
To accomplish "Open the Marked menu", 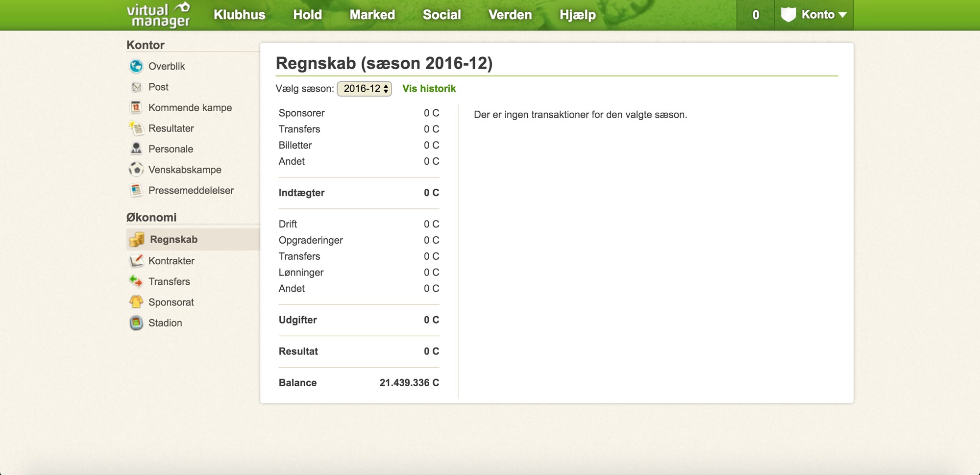I will point(372,15).
